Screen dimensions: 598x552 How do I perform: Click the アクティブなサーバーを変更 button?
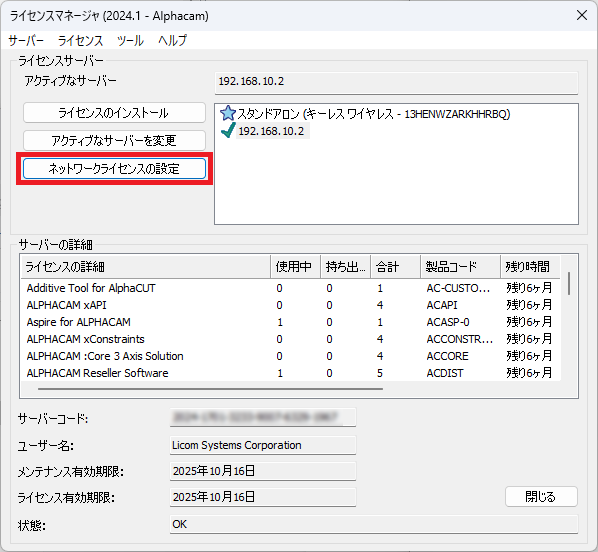click(x=114, y=141)
